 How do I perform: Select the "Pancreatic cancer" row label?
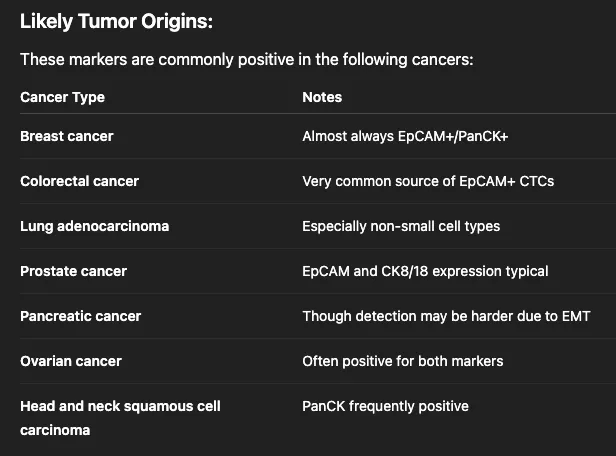(x=80, y=316)
